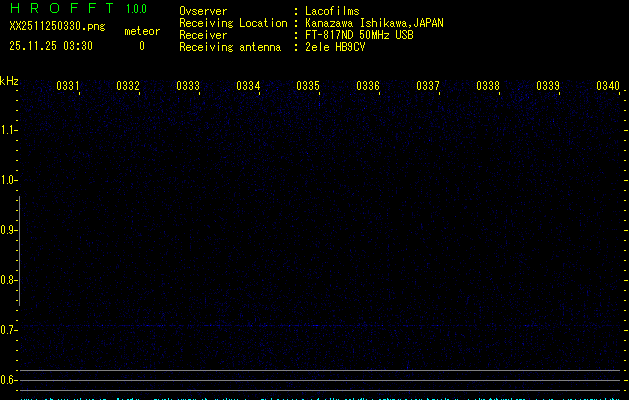Click the 2ele HB9CV antenna text
The image size is (629, 400).
[335, 47]
